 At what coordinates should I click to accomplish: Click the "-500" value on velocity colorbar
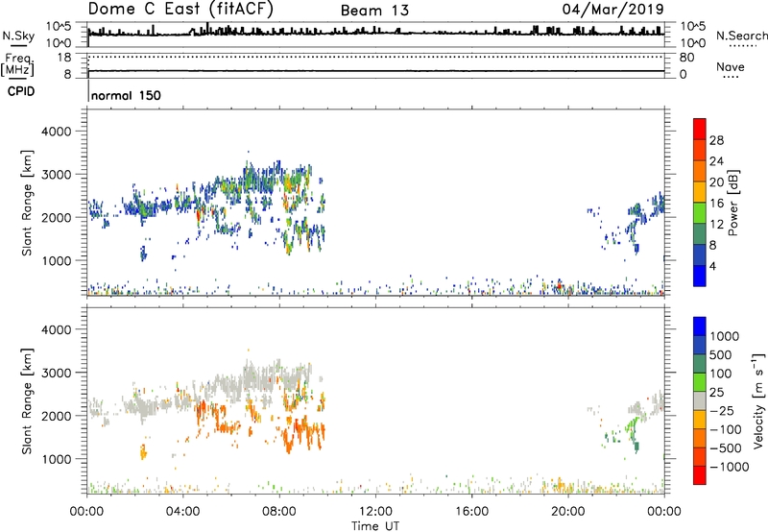725,448
